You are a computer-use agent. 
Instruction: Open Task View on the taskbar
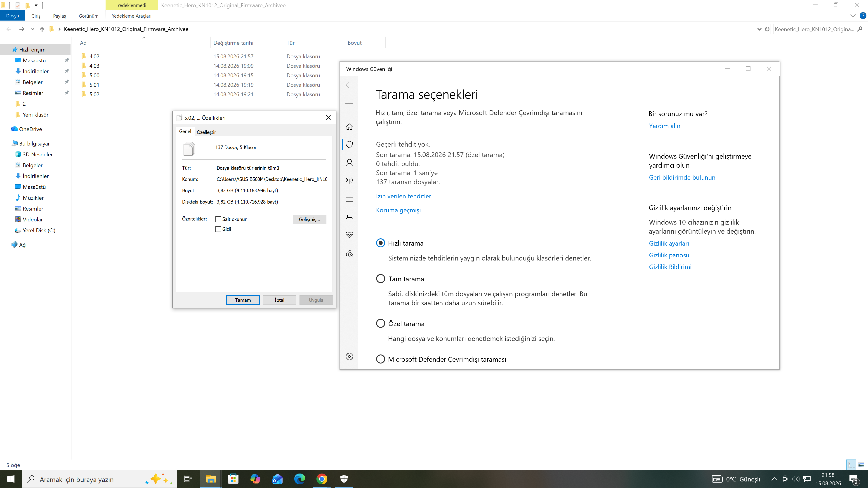pyautogui.click(x=188, y=479)
